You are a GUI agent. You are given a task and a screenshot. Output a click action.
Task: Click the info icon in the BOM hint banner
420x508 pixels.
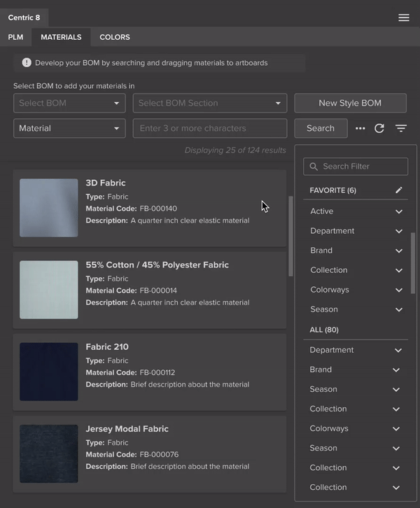click(x=27, y=63)
